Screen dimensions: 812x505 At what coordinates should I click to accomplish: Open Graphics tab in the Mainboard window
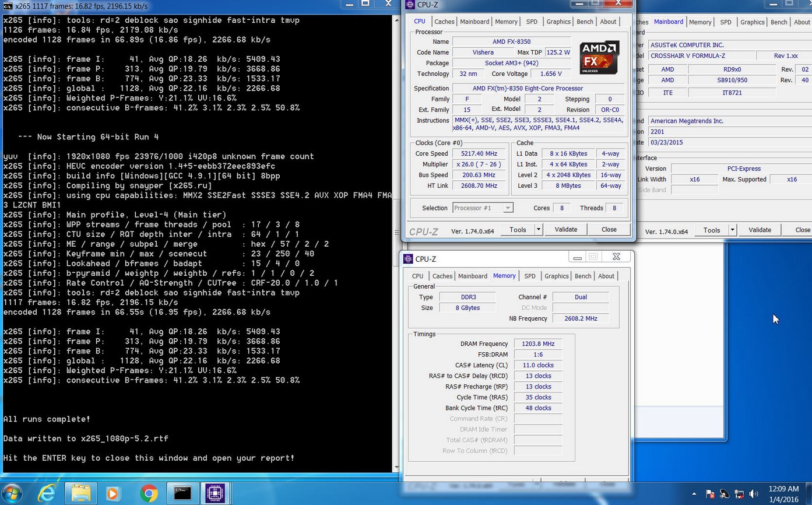coord(752,22)
